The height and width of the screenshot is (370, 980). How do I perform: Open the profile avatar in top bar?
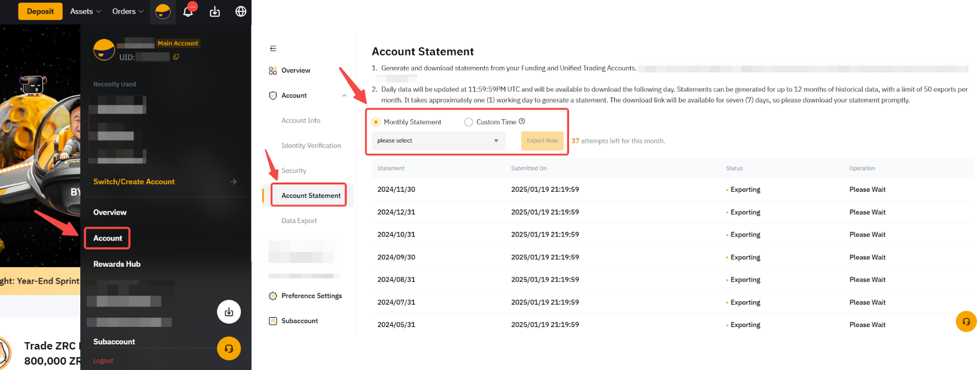coord(163,12)
